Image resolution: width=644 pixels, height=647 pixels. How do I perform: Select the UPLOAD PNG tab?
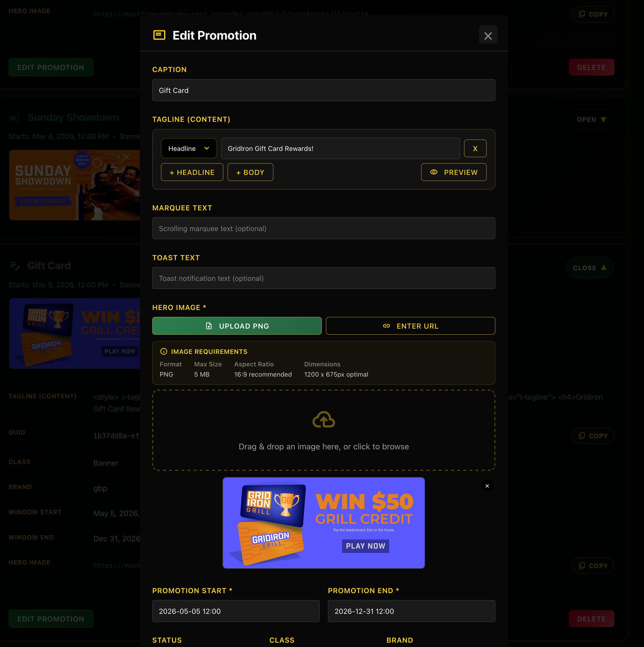(237, 326)
